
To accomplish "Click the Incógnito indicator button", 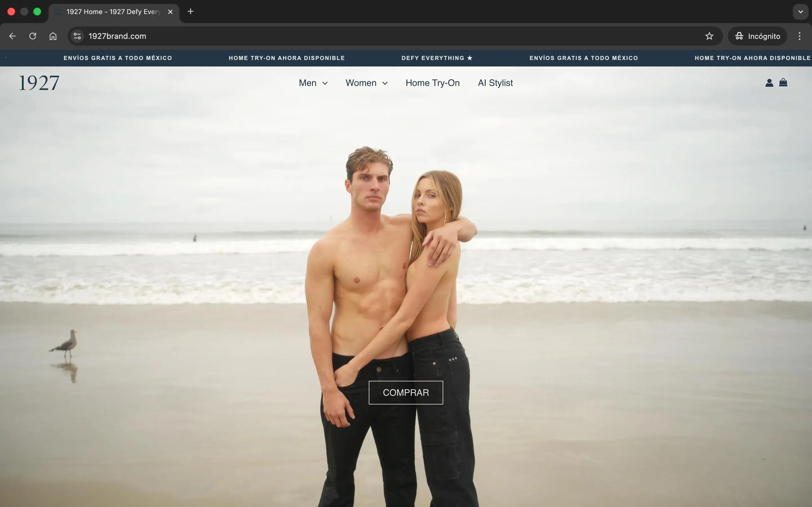I will 757,36.
